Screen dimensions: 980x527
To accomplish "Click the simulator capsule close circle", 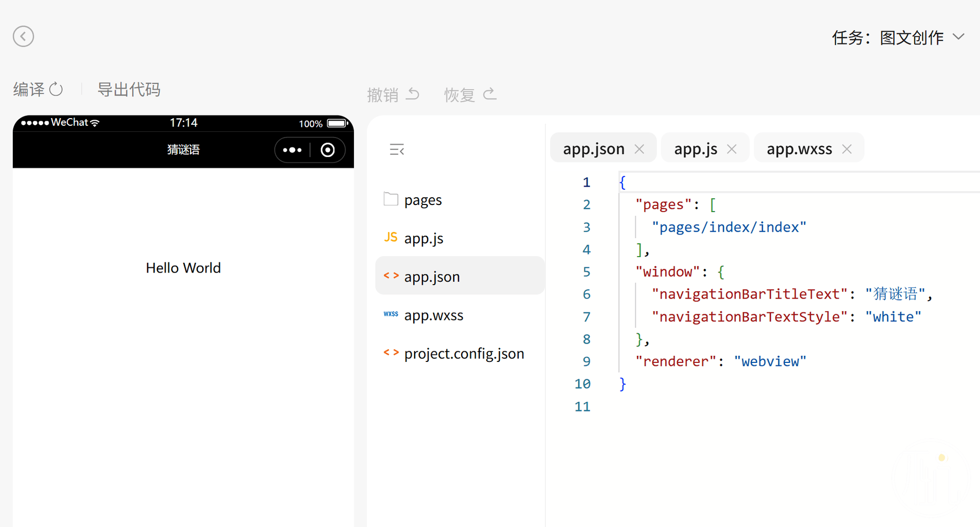I will click(x=328, y=150).
